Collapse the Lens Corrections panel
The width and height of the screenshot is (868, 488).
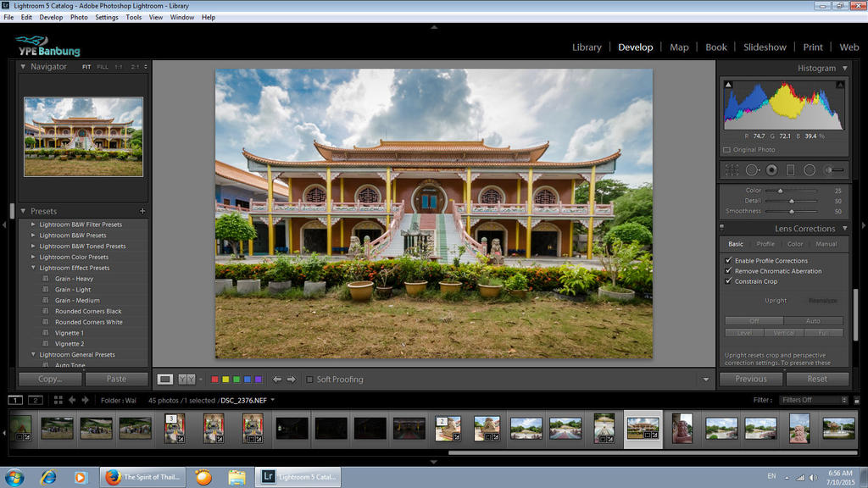coord(843,229)
